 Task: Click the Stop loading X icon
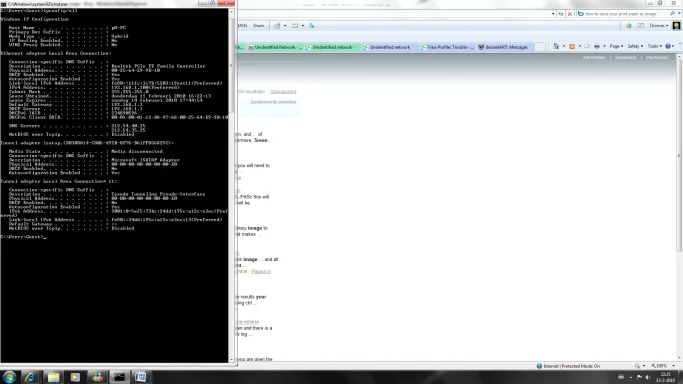[569, 14]
